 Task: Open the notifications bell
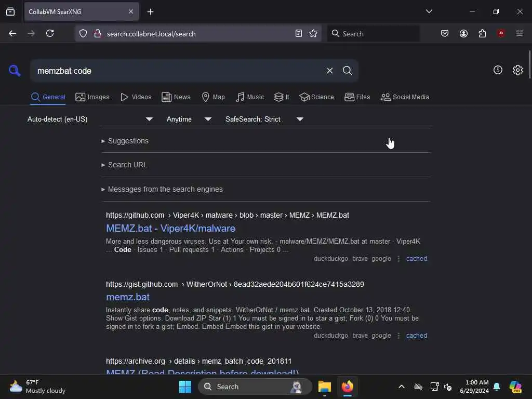click(x=497, y=387)
